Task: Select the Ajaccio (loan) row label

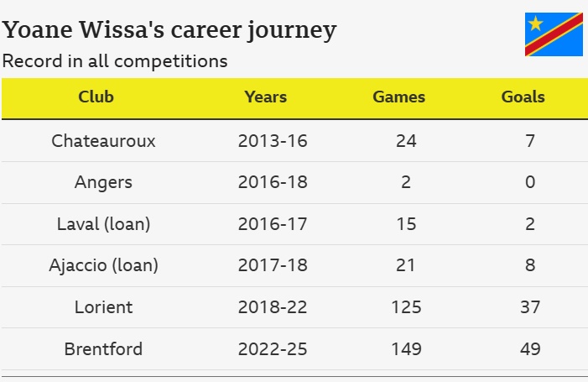Action: click(x=103, y=265)
